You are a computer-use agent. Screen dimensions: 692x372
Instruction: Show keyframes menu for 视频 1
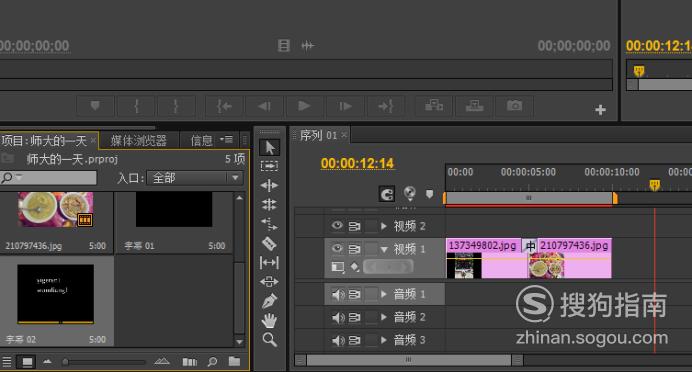355,267
